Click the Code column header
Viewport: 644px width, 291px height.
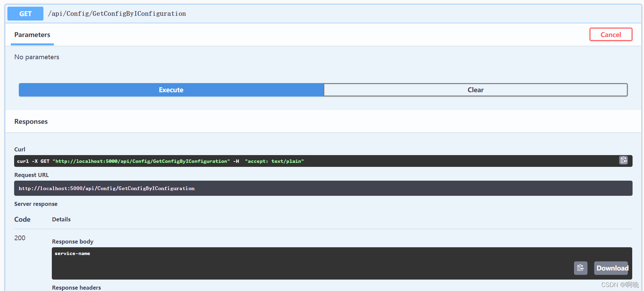point(22,219)
